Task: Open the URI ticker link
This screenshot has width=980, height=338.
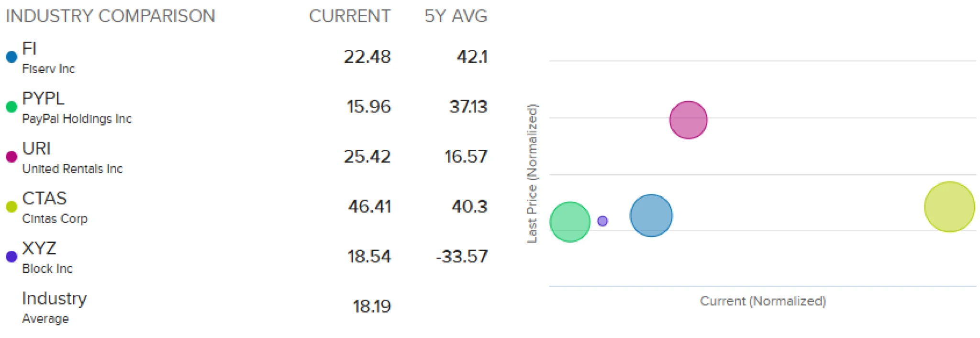Action: (36, 148)
